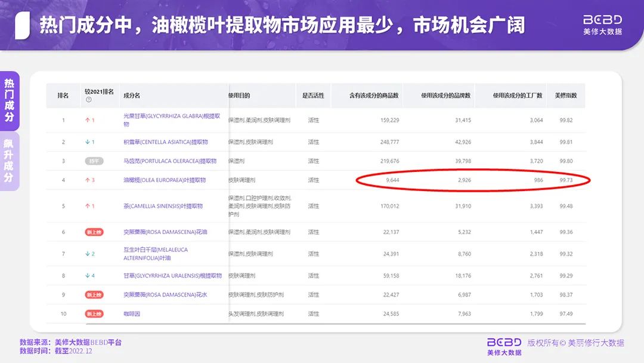644x363 pixels.
Task: Click the 新上榜 badge for 突厥蔷薇花油
Action: [94, 232]
